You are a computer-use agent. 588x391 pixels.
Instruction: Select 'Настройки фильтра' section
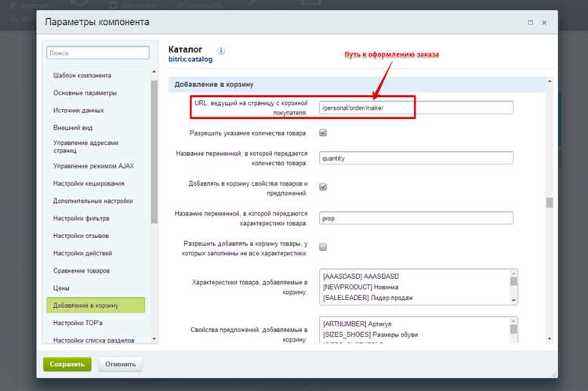point(81,218)
